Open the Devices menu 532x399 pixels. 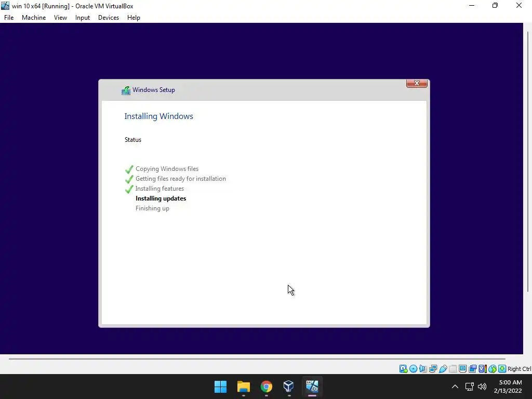tap(109, 18)
